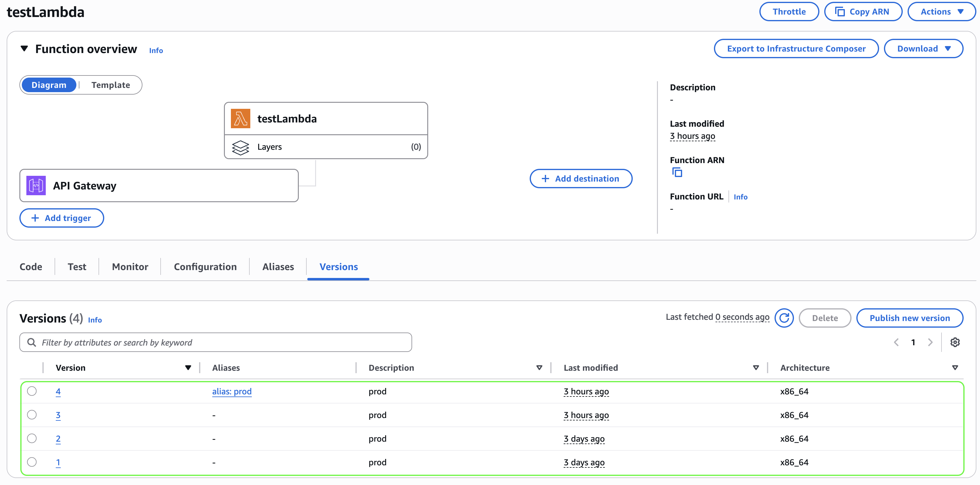Viewport: 980px width, 485px height.
Task: Click the Layers stack icon
Action: [240, 147]
